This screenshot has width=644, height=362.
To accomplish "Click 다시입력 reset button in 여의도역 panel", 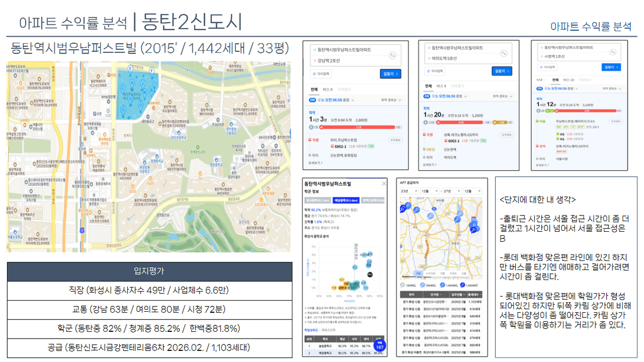I will pyautogui.click(x=435, y=71).
